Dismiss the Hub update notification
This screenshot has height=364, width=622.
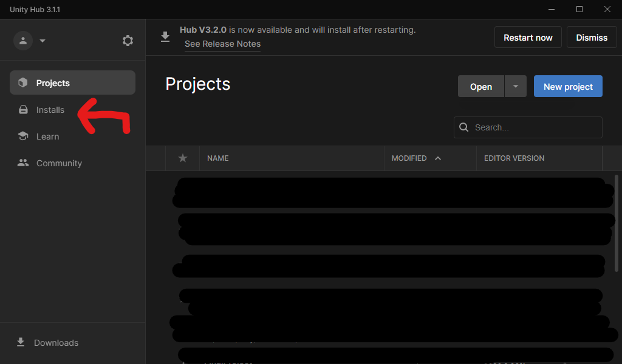point(592,37)
